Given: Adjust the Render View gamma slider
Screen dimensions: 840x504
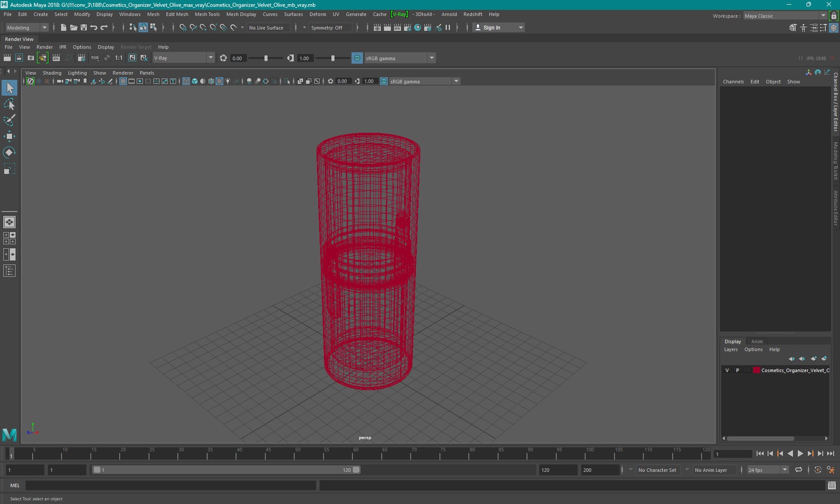Looking at the screenshot, I should coord(333,58).
